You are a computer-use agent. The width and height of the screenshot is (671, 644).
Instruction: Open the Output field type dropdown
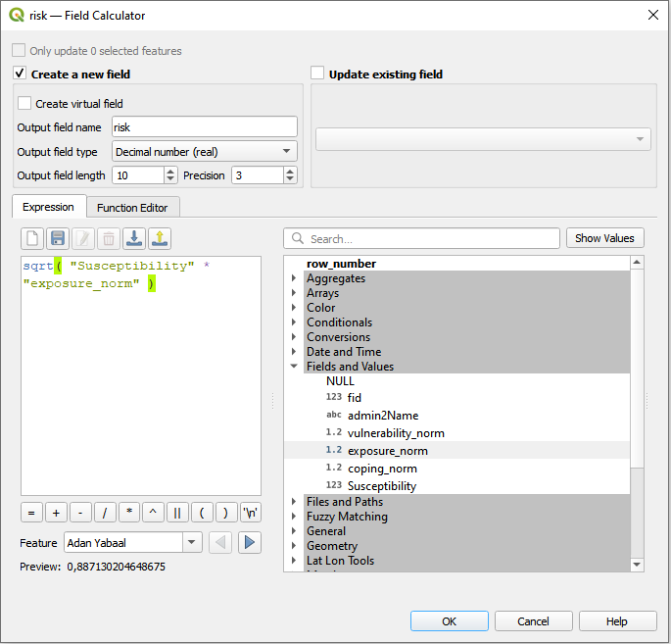tap(204, 152)
